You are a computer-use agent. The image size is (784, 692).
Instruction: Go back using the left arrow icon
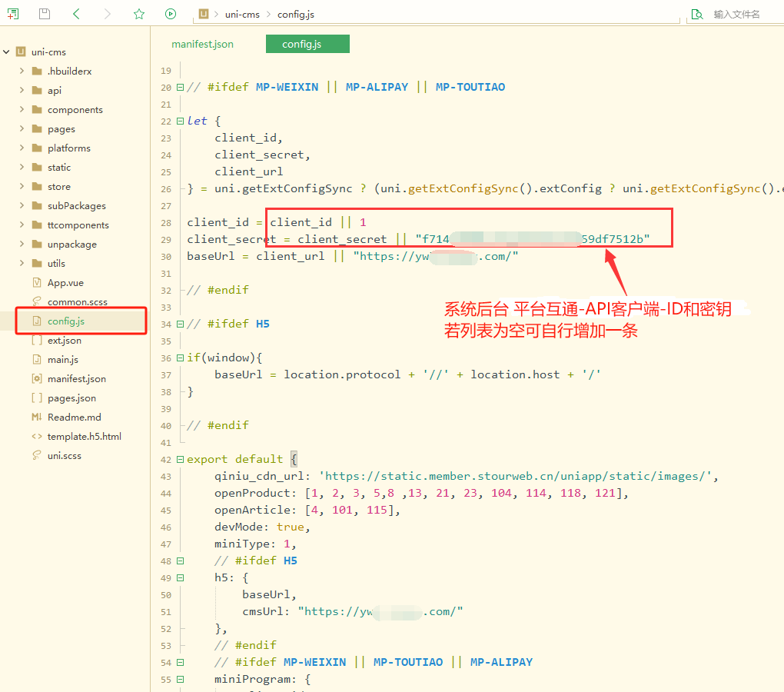pos(76,14)
